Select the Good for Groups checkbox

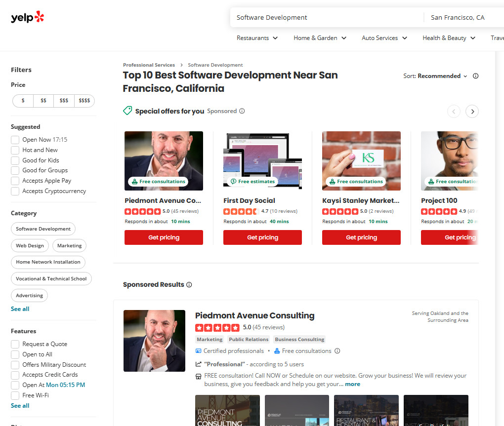point(15,170)
